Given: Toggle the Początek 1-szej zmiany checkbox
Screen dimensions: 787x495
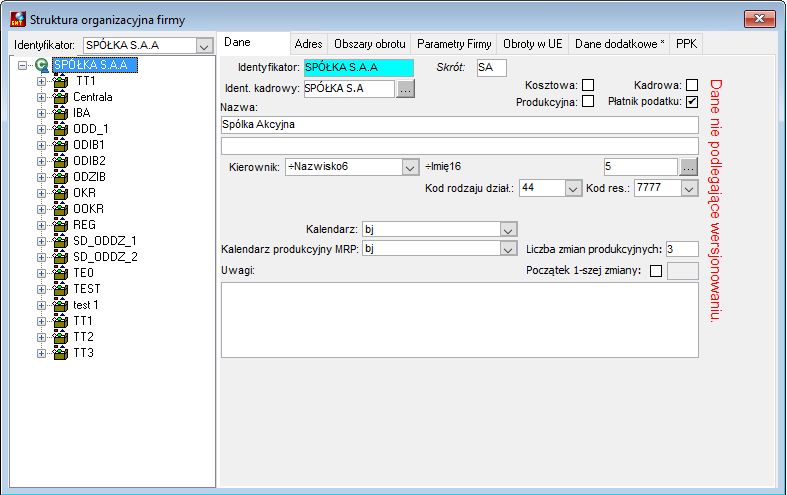Looking at the screenshot, I should pos(655,271).
